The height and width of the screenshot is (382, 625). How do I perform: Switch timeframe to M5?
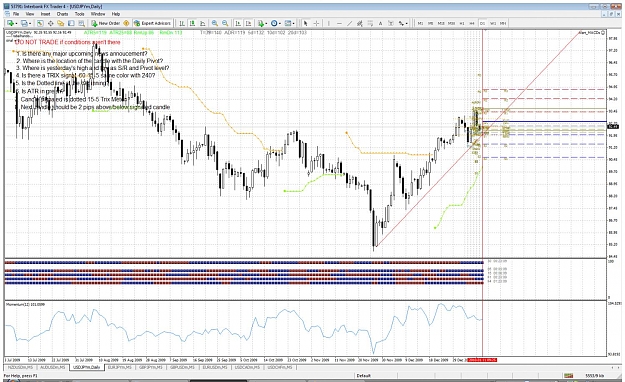(430, 23)
